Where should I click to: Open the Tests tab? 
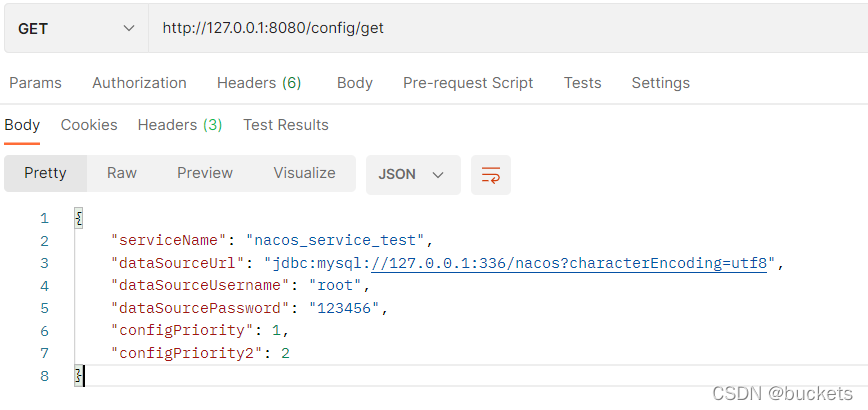(582, 83)
